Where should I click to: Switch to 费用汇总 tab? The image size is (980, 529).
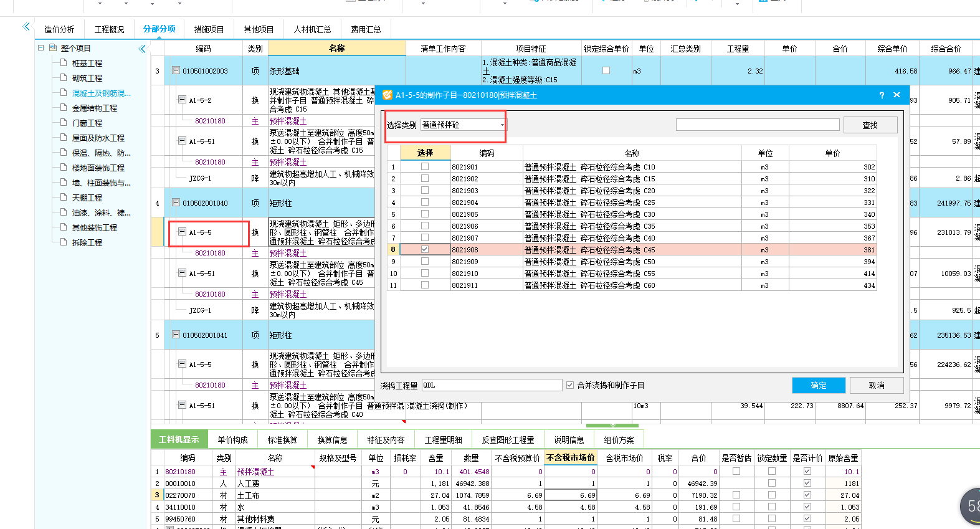[366, 29]
